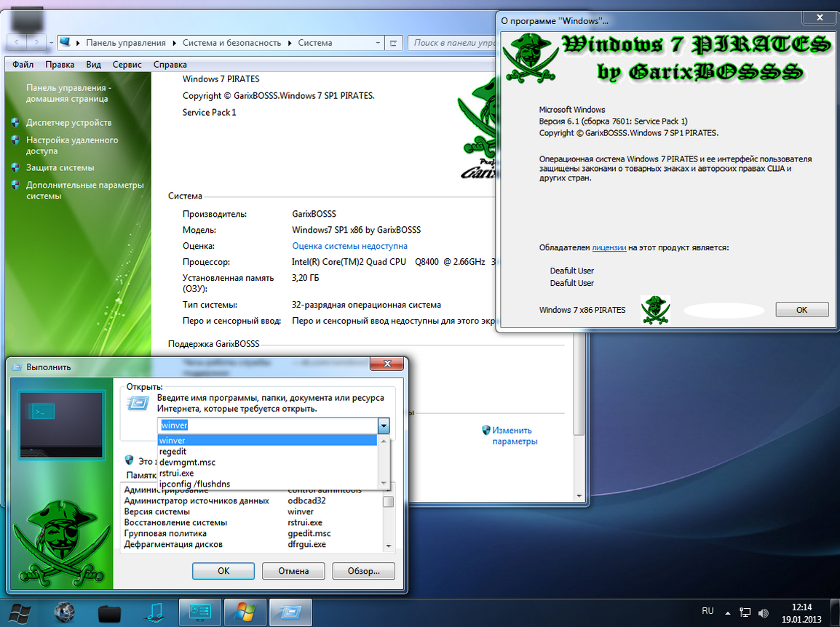
Task: Open the Вид menu
Action: [93, 64]
